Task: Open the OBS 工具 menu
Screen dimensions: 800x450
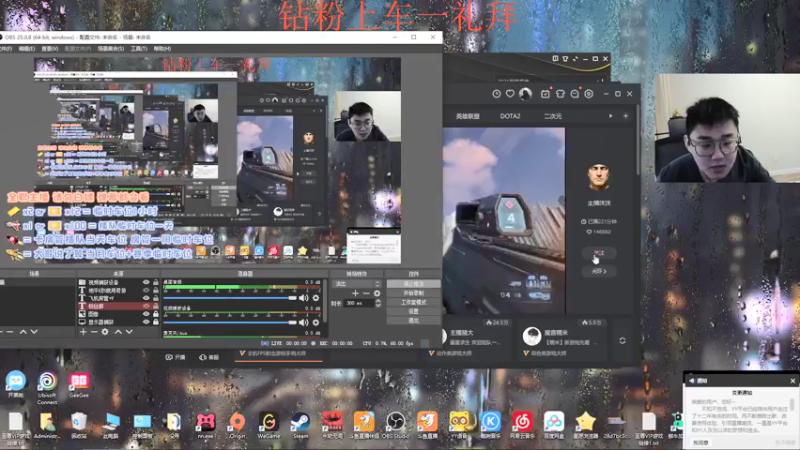Action: tap(139, 48)
